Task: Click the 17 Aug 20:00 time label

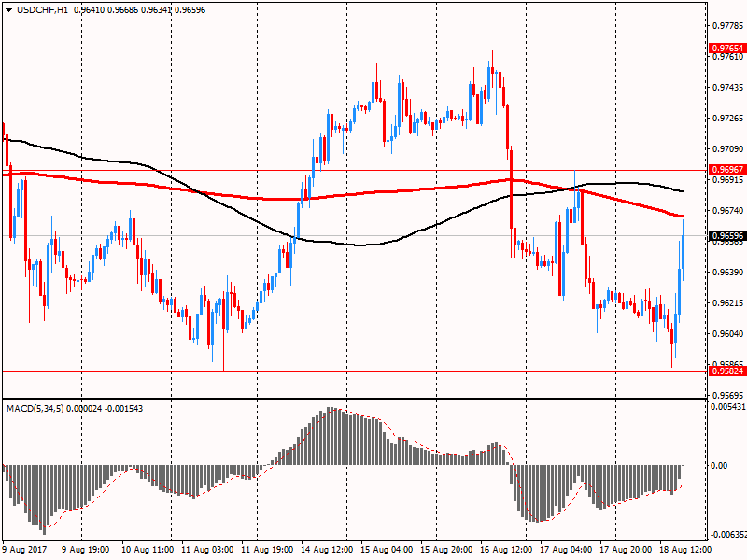Action: [626, 550]
